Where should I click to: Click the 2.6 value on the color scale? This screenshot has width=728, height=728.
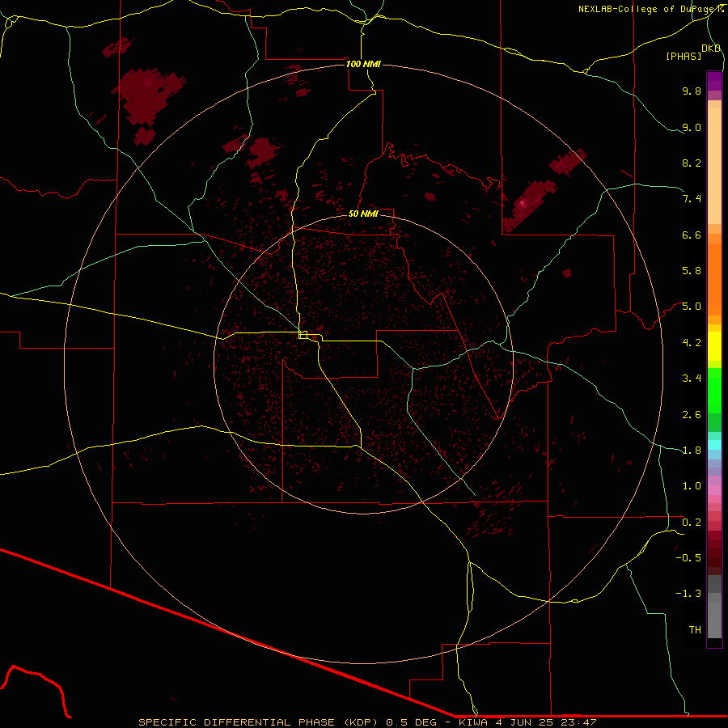(x=692, y=415)
